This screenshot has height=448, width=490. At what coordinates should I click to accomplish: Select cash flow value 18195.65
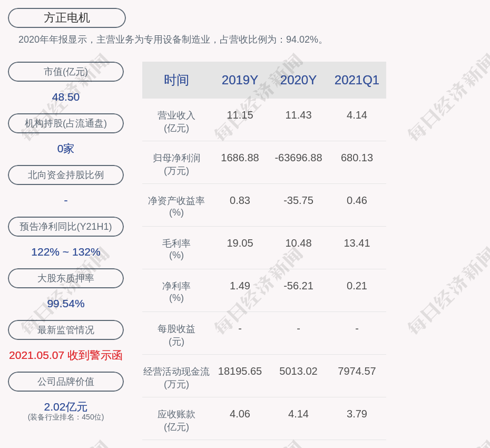240,371
